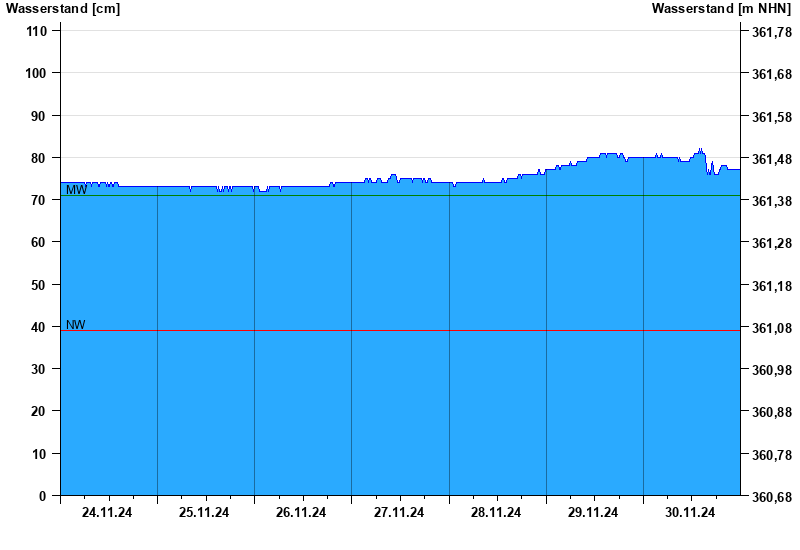Click the 30.11.24 date label
The height and width of the screenshot is (550, 800).
pyautogui.click(x=690, y=513)
